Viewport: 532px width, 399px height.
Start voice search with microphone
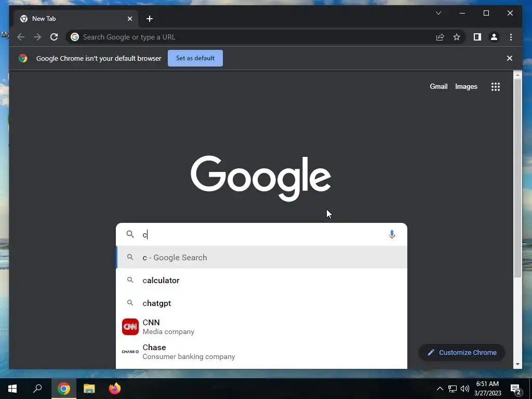[x=392, y=234]
